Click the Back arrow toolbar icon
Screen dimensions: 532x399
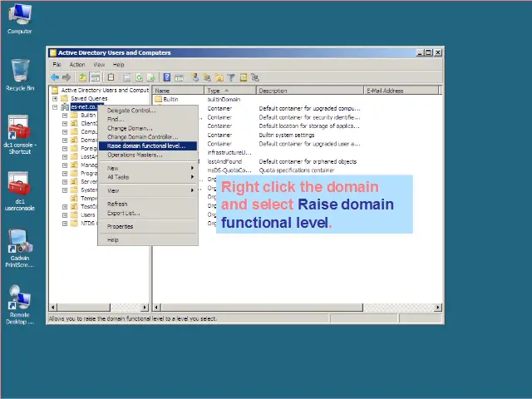click(55, 77)
